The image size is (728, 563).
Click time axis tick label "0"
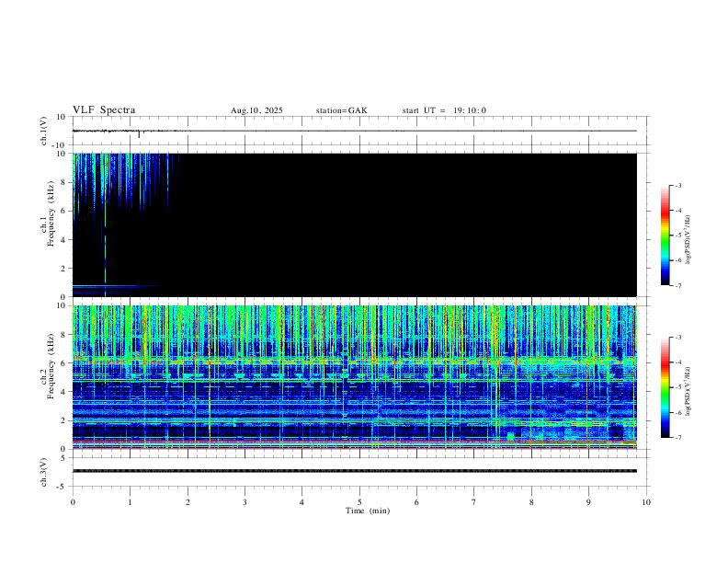73,502
